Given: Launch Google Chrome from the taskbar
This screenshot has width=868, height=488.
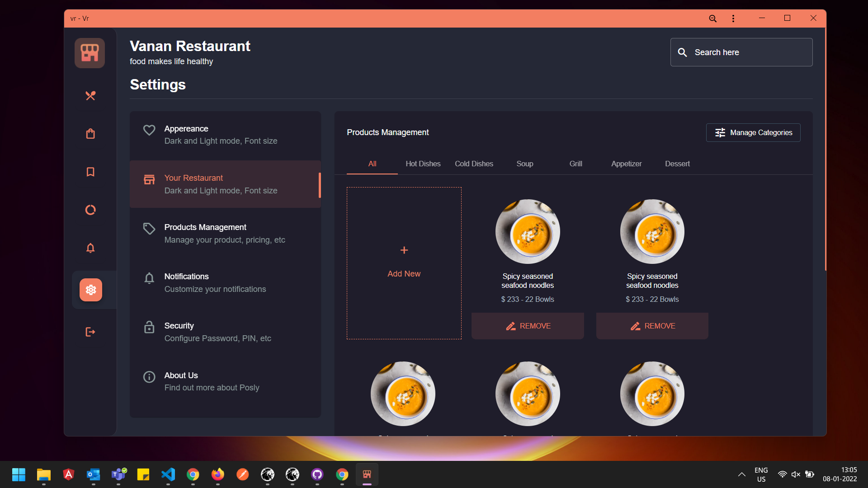Looking at the screenshot, I should click(193, 474).
